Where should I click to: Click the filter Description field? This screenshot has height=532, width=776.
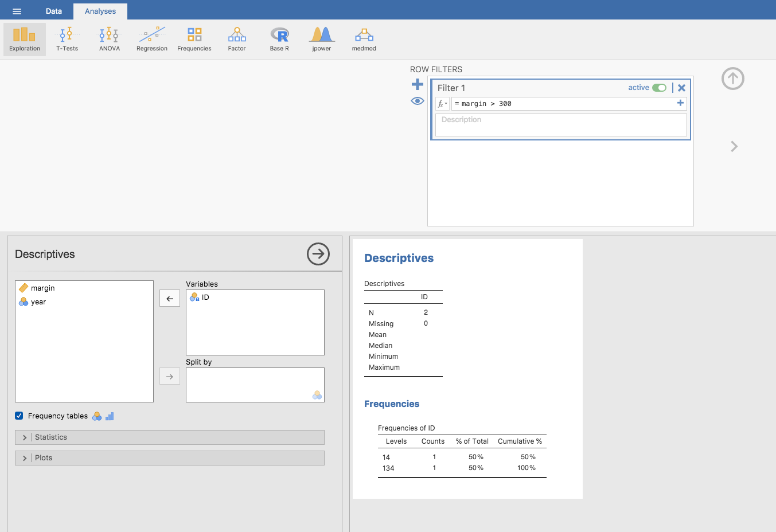561,124
